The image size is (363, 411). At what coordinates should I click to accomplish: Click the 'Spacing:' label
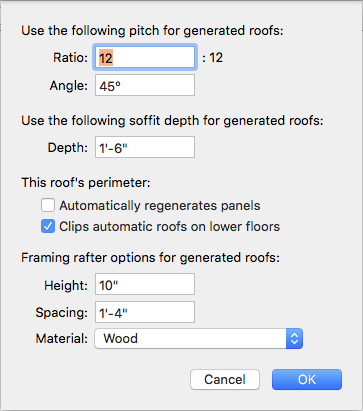tap(62, 313)
